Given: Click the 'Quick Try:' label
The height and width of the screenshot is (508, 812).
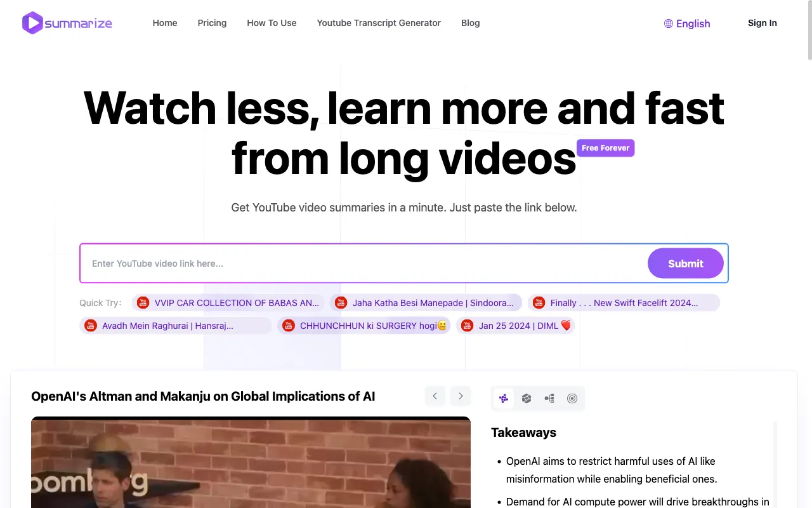Looking at the screenshot, I should point(100,303).
